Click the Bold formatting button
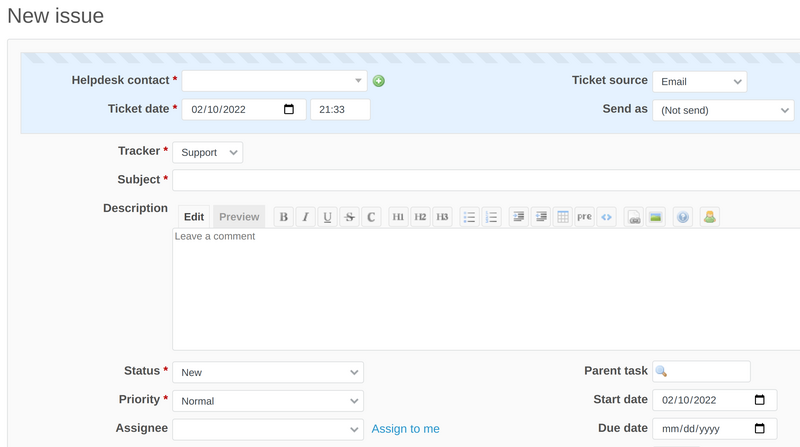Screen dimensions: 800x447 284,217
